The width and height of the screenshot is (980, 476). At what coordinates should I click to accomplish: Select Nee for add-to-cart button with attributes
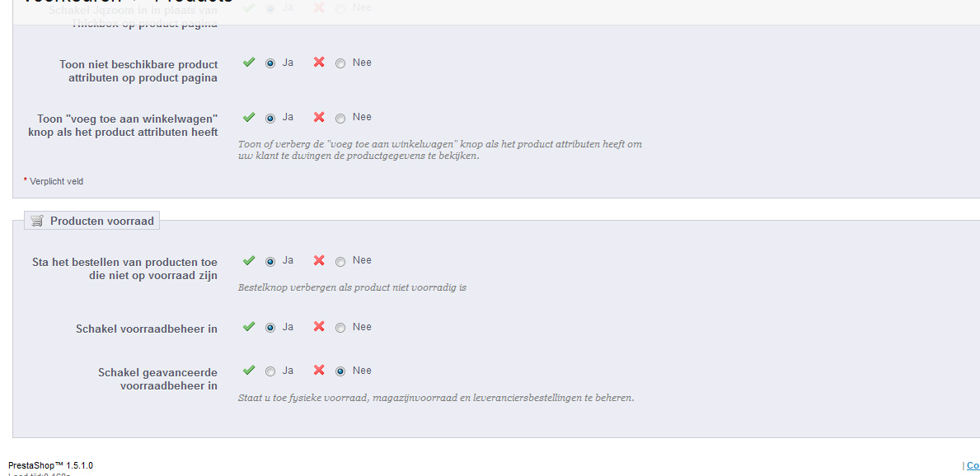click(x=340, y=118)
